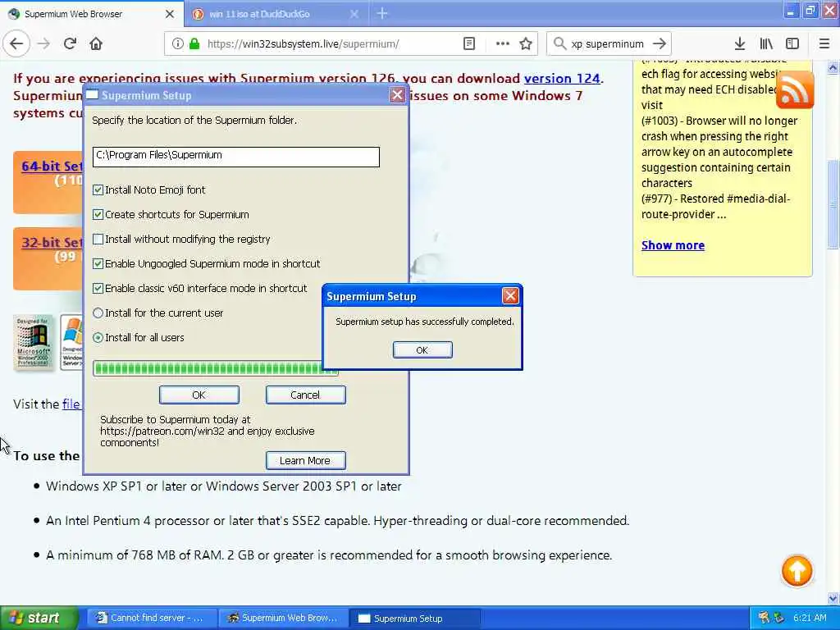
Task: Bookmark this page with the star icon
Action: pos(526,43)
